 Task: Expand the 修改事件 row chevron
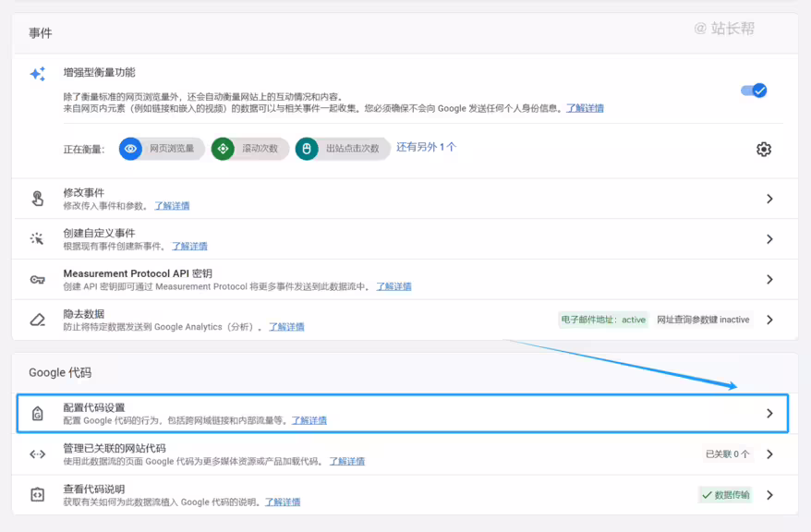(769, 199)
